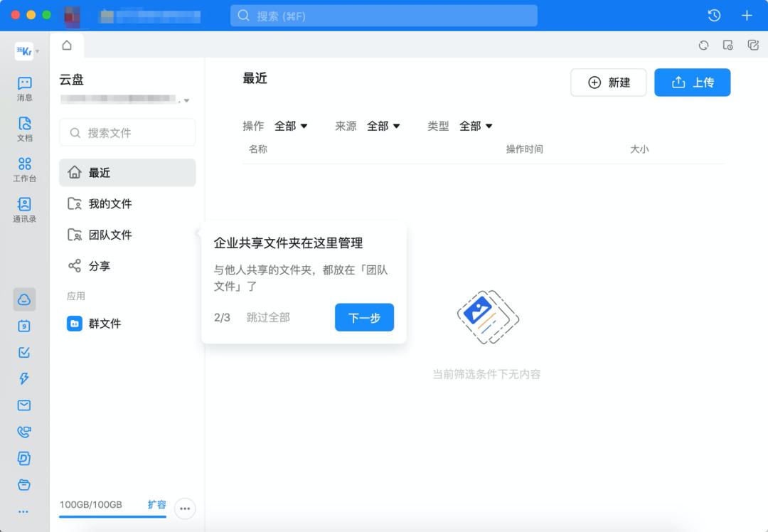Click the document clock icon top right
This screenshot has width=768, height=532.
click(728, 46)
